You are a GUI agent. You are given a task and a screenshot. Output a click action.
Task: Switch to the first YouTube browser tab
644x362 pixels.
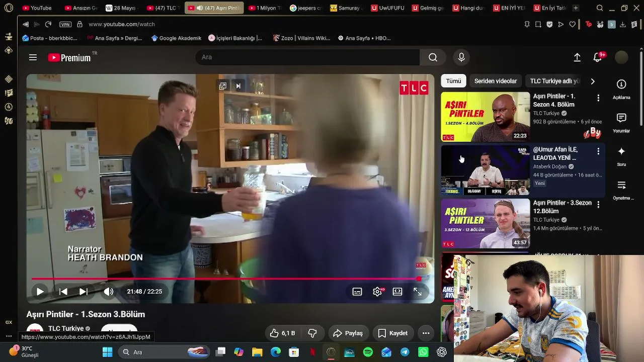click(x=37, y=8)
